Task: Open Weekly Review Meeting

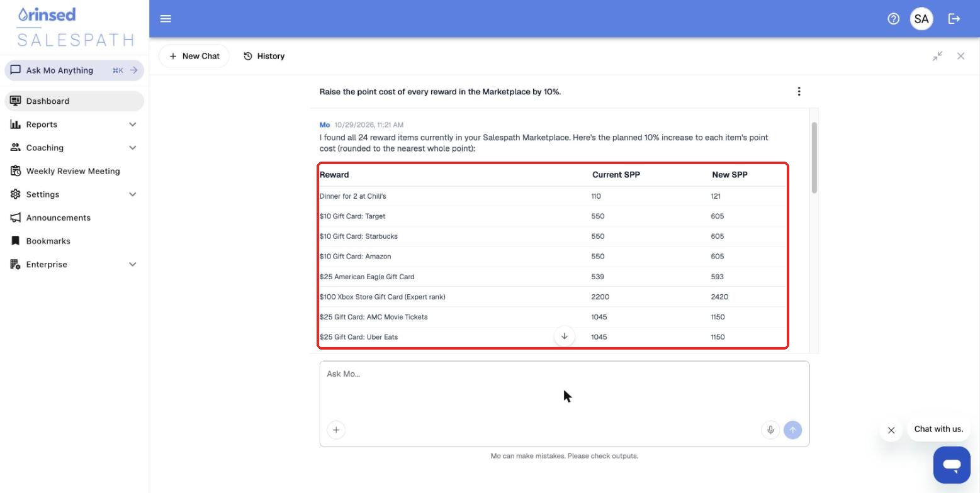Action: click(x=74, y=171)
